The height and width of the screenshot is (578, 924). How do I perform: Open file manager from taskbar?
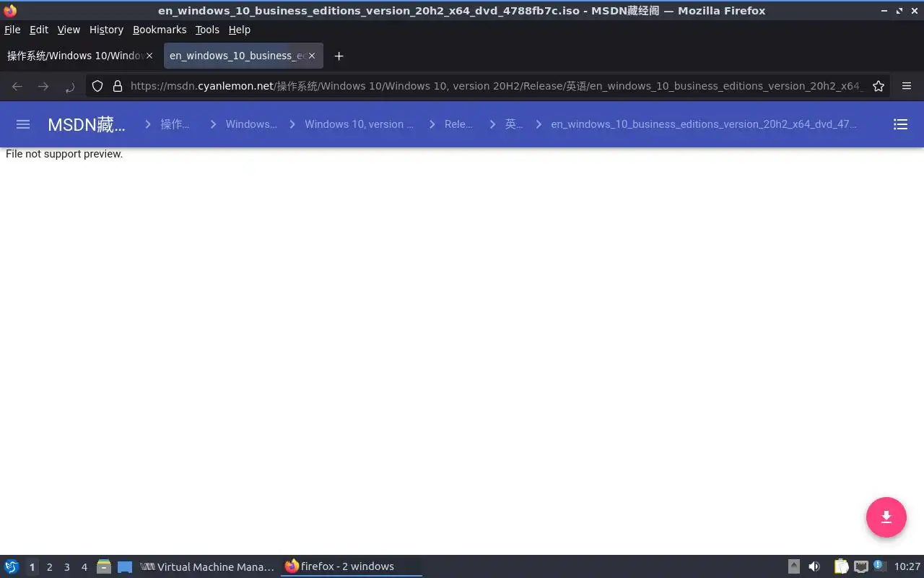tap(104, 567)
